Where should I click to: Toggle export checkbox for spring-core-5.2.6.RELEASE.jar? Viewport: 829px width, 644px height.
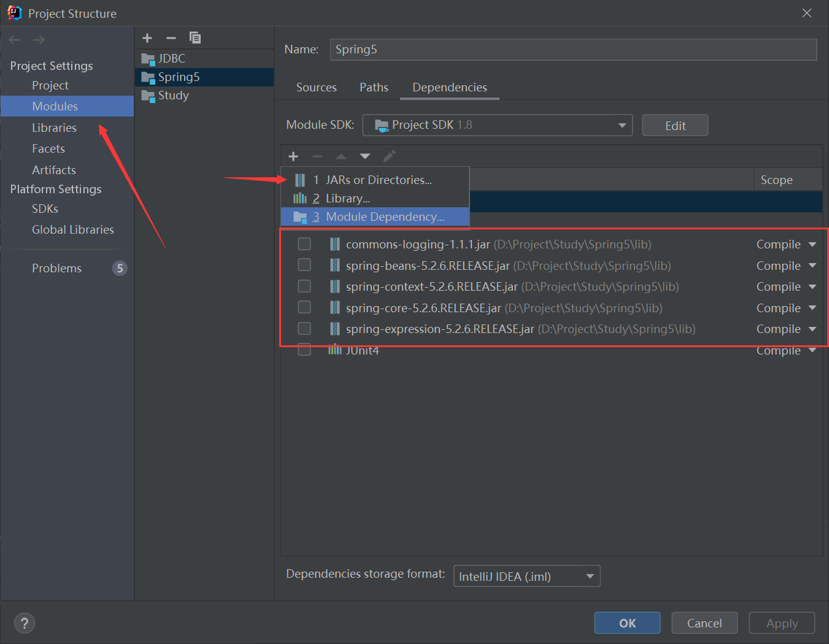tap(304, 307)
